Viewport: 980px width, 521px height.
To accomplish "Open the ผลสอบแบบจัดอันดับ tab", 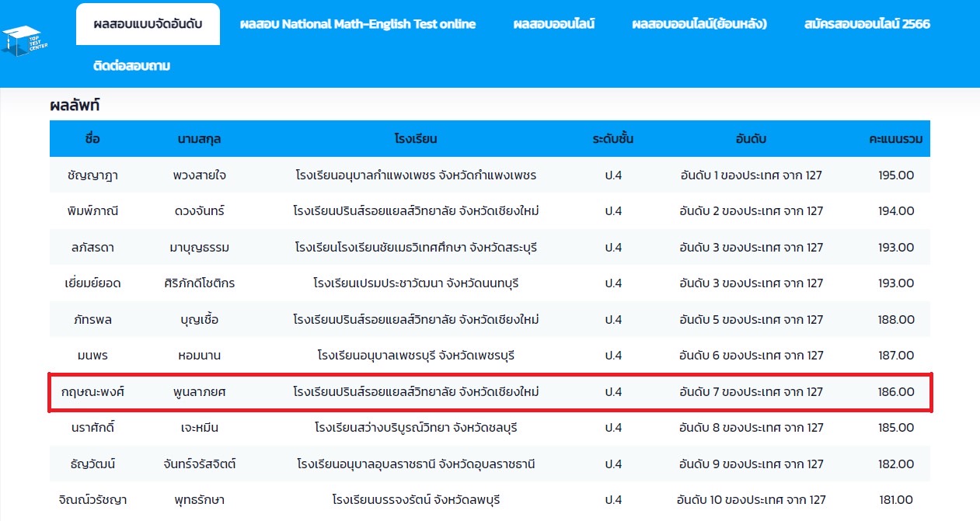I will coord(148,24).
